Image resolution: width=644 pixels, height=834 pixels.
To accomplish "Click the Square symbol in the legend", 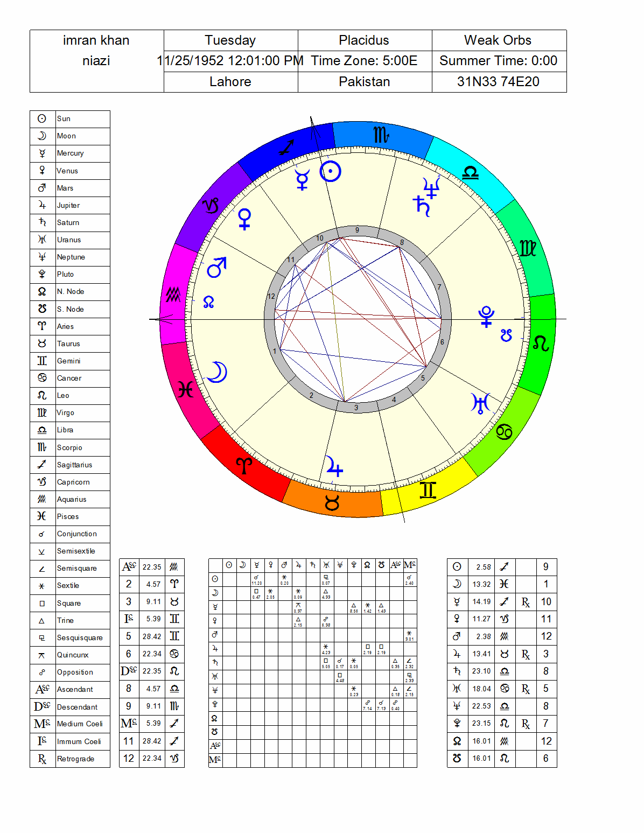I will pos(42,603).
